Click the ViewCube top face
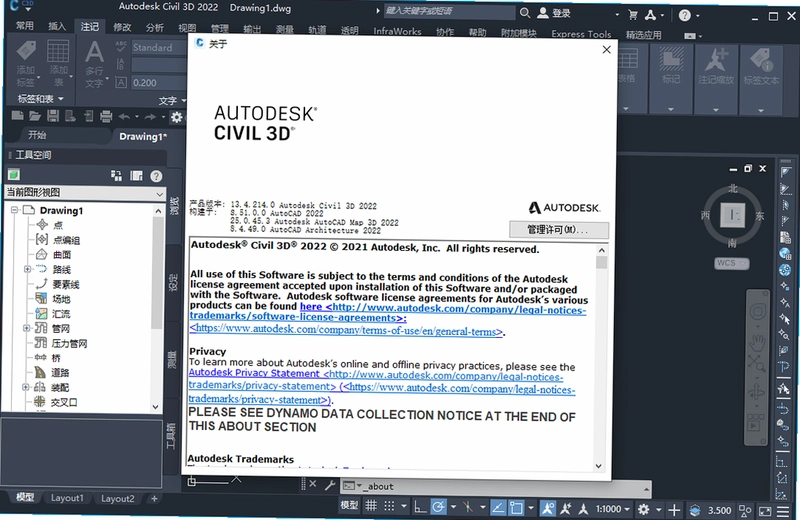The image size is (800, 520). pyautogui.click(x=733, y=215)
